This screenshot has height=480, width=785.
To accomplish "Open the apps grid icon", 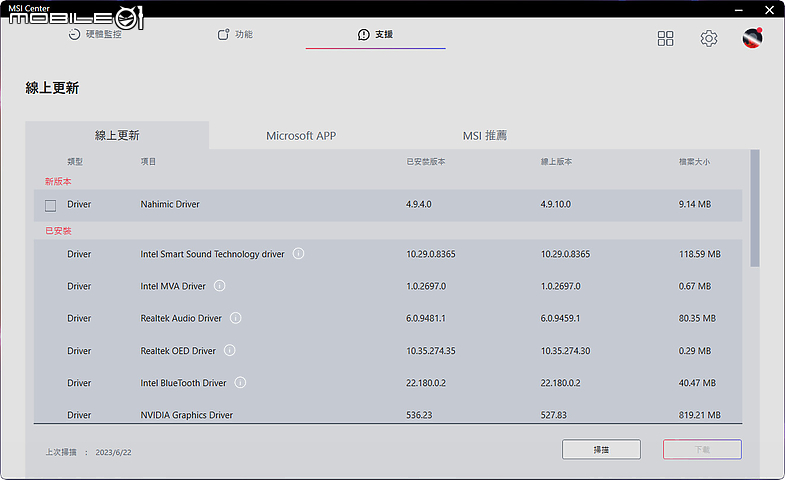I will pos(665,39).
